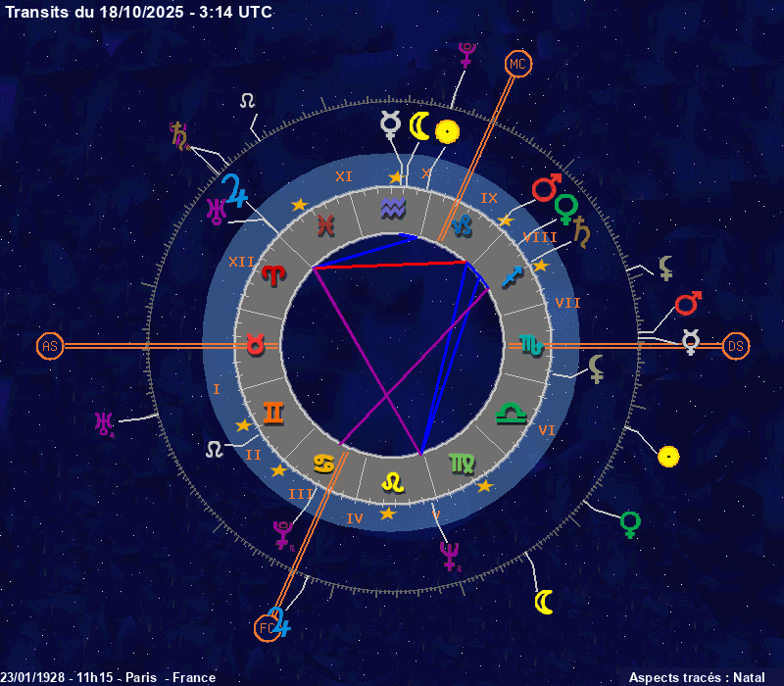The image size is (784, 686).
Task: Click the Capricorn sign glyph
Action: click(x=462, y=225)
